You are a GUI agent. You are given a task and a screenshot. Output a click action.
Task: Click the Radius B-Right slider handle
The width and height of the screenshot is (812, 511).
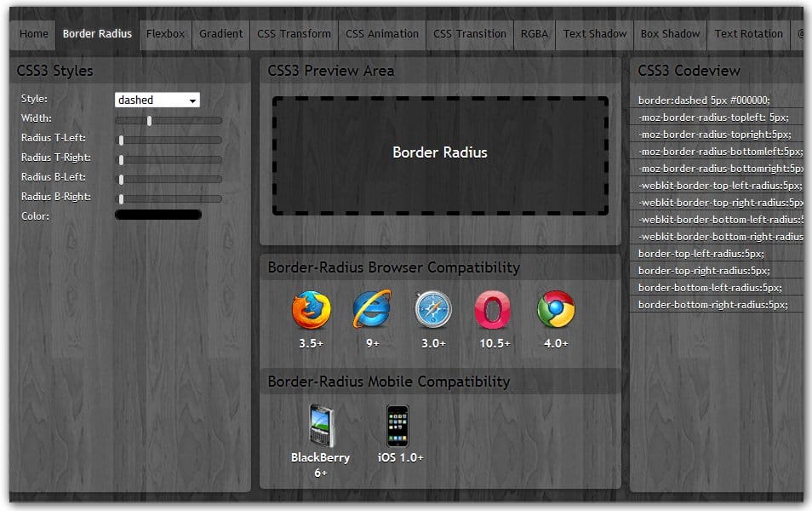click(123, 199)
